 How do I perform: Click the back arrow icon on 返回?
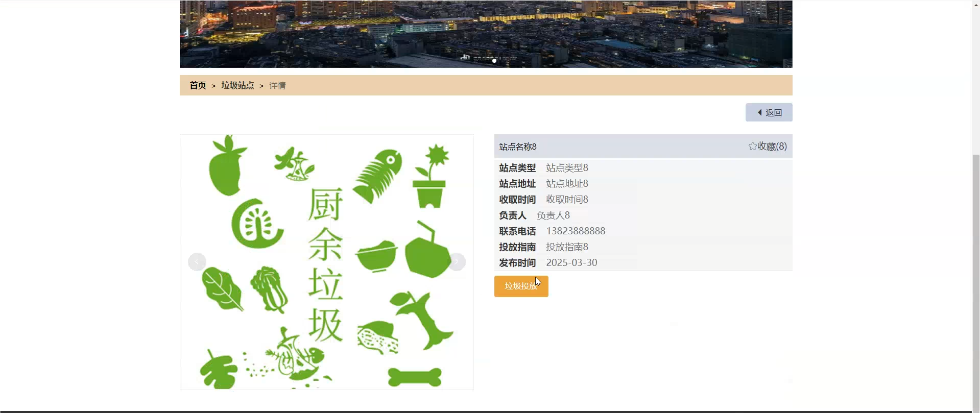point(760,112)
